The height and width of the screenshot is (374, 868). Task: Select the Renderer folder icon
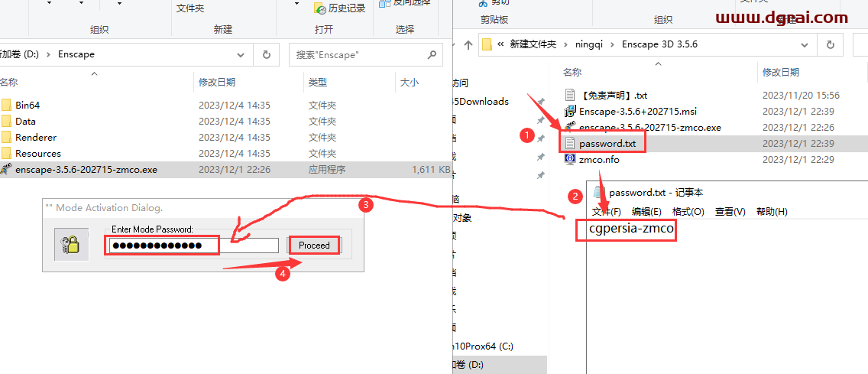point(6,137)
